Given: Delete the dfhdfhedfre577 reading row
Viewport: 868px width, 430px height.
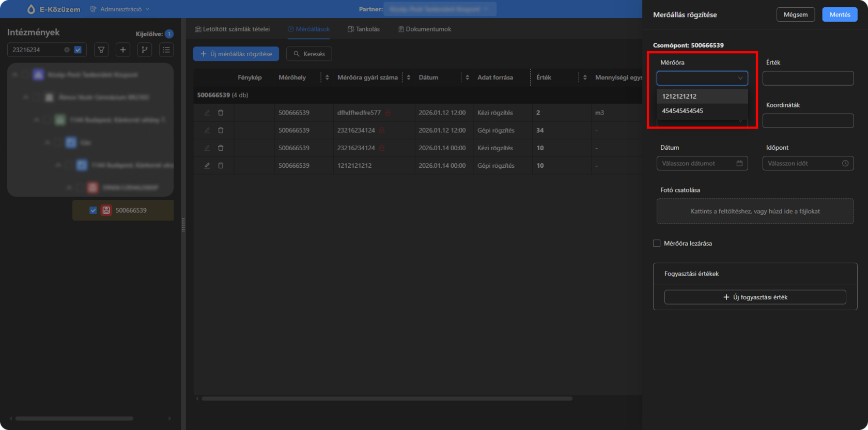Looking at the screenshot, I should [x=221, y=113].
